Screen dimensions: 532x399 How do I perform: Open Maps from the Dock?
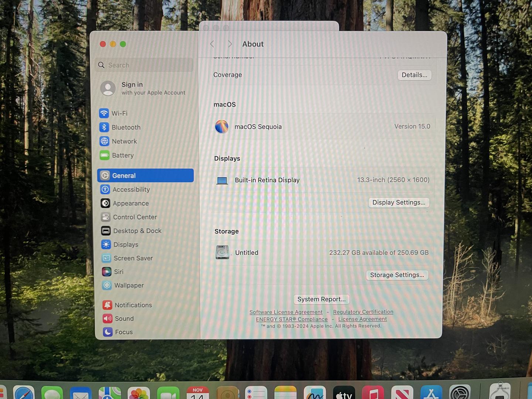point(110,393)
